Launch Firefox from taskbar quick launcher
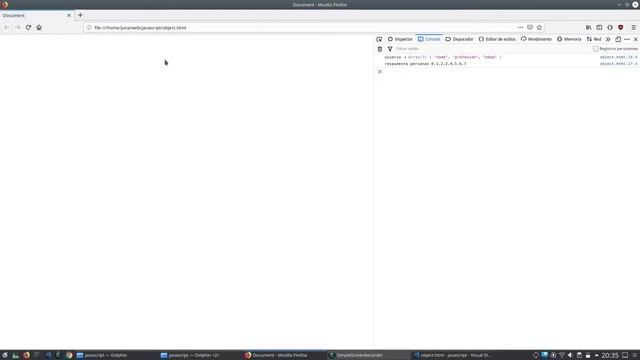 [27, 355]
